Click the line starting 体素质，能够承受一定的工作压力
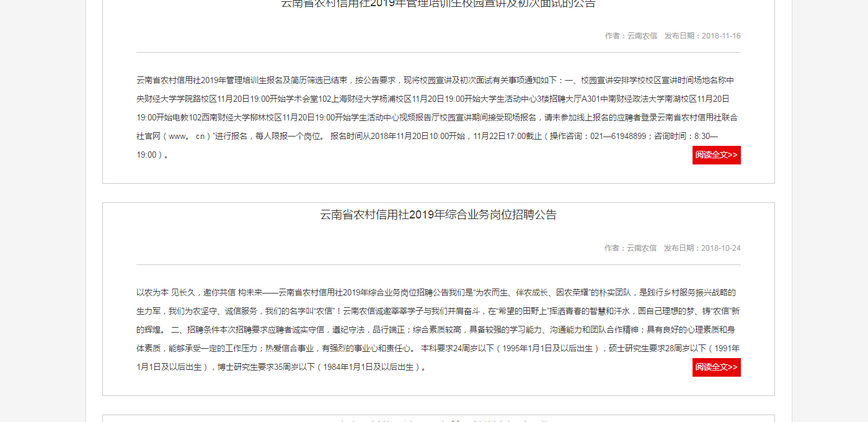The image size is (868, 422). click(438, 349)
